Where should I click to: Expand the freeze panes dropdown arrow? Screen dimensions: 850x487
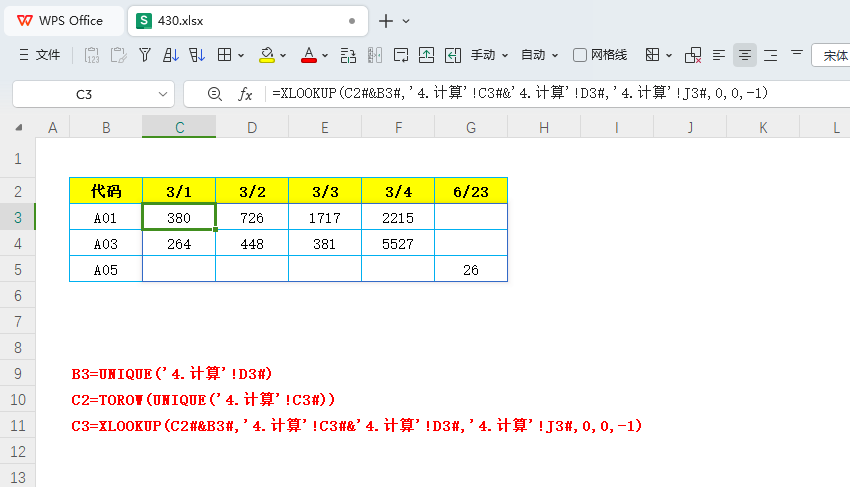point(669,55)
